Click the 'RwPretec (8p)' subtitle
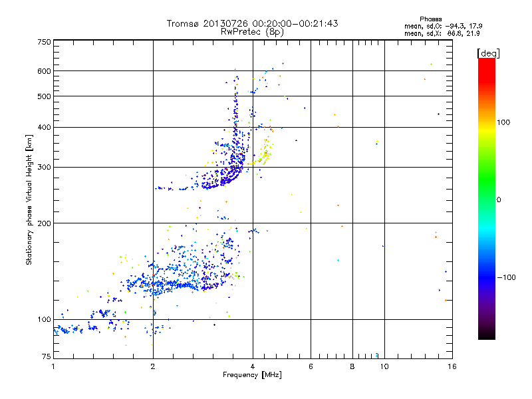 coord(252,32)
